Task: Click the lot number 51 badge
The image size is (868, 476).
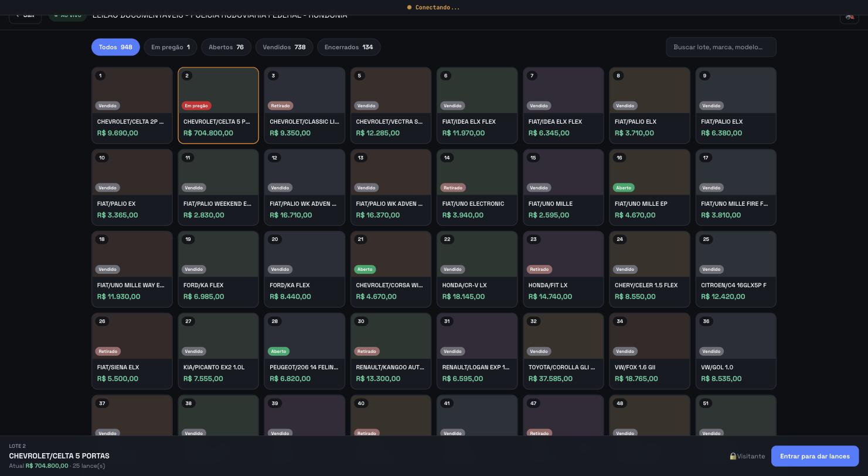Action: (706, 403)
